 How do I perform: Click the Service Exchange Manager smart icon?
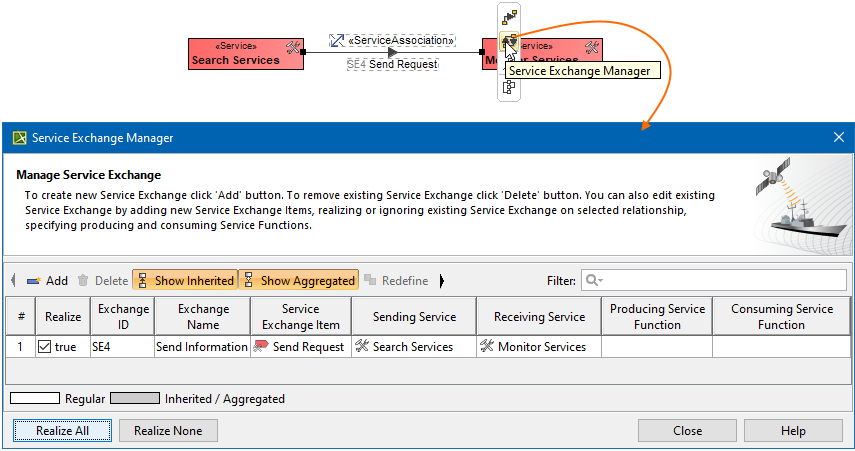click(x=509, y=42)
